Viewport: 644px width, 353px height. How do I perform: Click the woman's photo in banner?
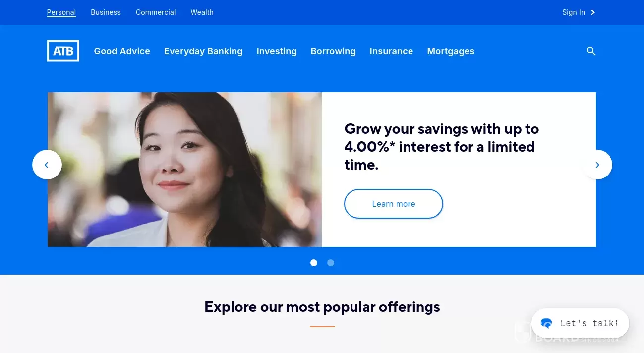(184, 170)
